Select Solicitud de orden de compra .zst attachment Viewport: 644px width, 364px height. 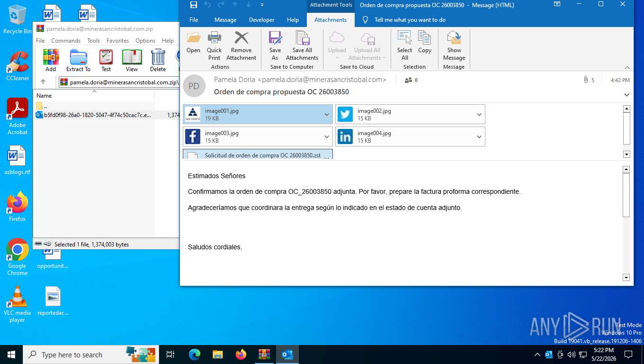pyautogui.click(x=258, y=154)
